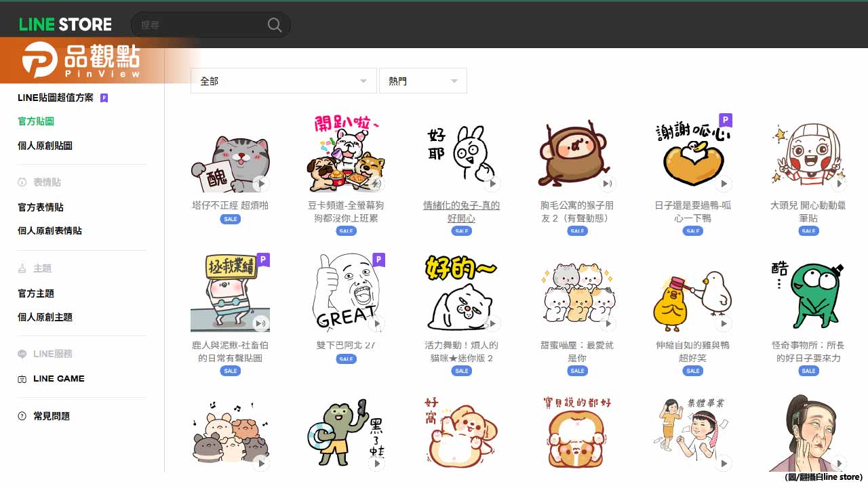Click the game icon beside LINE GAME
The width and height of the screenshot is (868, 488).
point(22,379)
